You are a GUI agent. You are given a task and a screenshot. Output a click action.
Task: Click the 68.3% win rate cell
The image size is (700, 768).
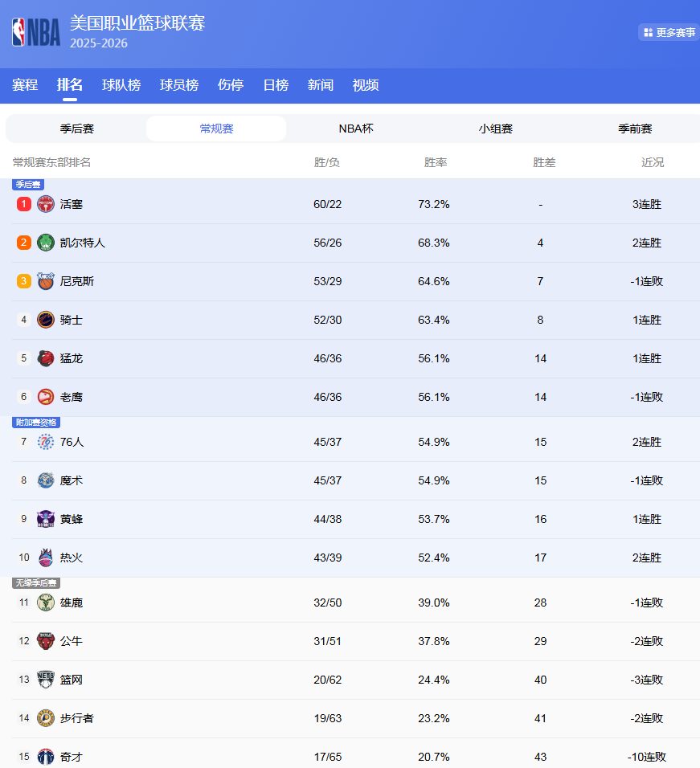433,243
